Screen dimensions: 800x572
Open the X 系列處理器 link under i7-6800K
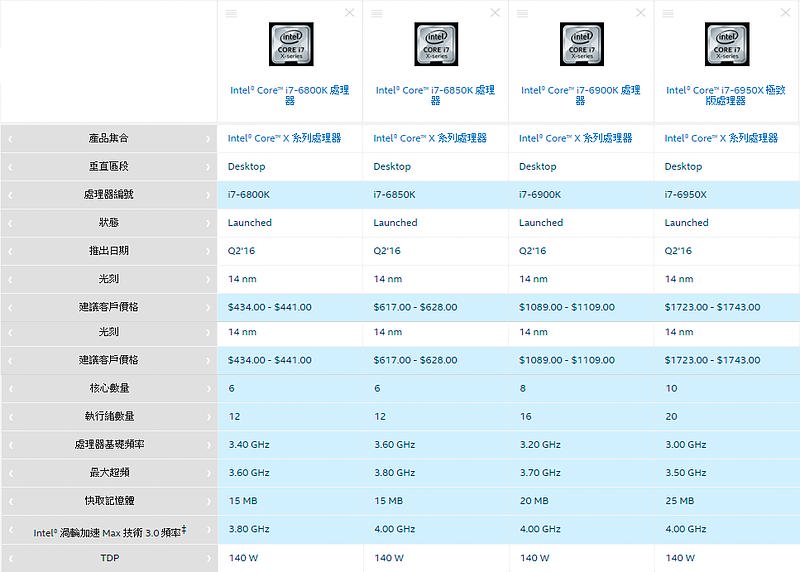284,138
